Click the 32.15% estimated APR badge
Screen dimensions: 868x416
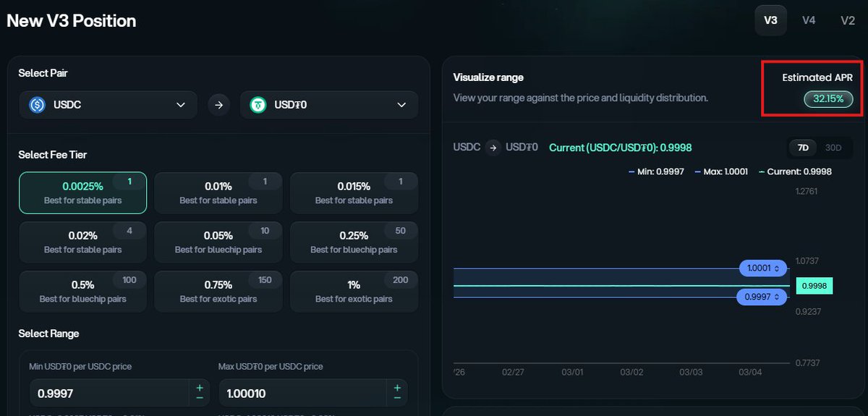[x=828, y=99]
